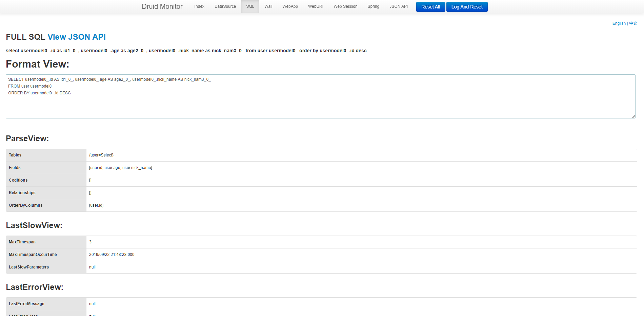Click the Reset All button

coord(430,7)
